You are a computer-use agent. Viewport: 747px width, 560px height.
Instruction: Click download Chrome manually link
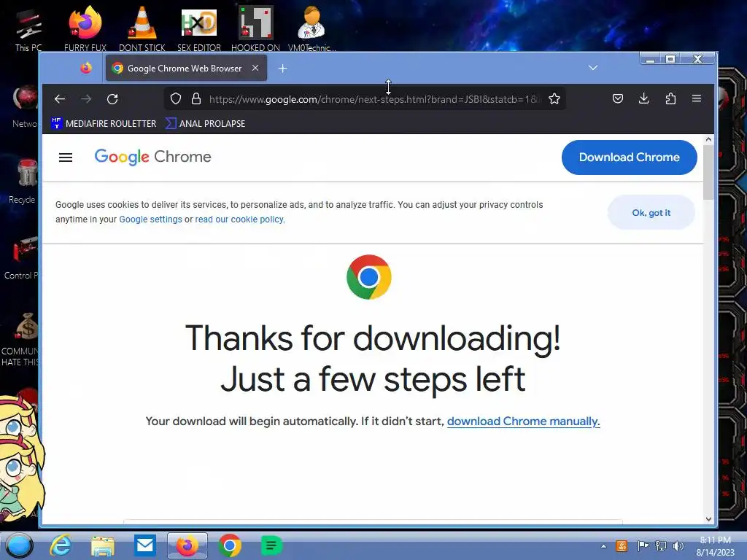[x=523, y=421]
